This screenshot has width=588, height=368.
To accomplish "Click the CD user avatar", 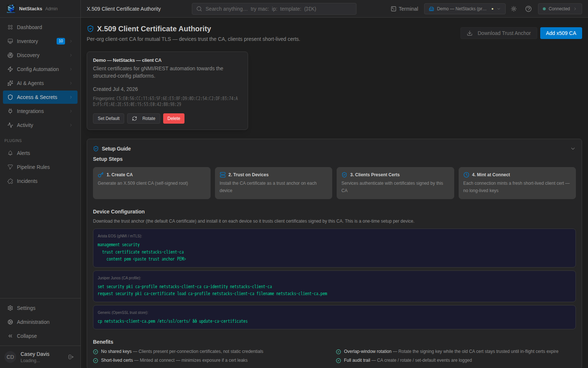I will pos(10,357).
